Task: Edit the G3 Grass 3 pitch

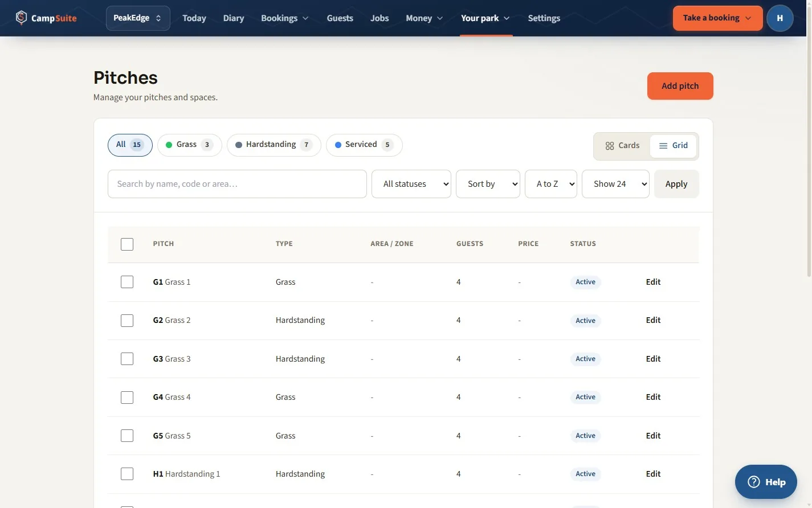Action: tap(653, 359)
